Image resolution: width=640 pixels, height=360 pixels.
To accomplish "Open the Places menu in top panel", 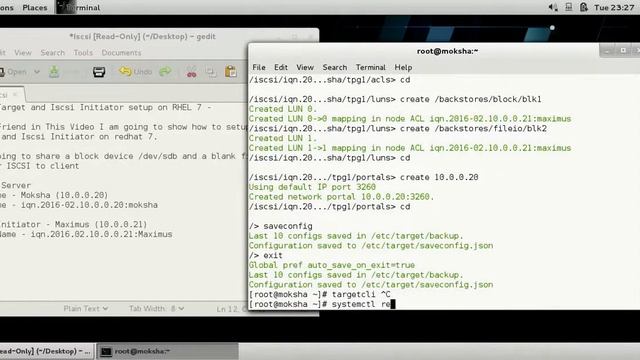I will point(35,7).
